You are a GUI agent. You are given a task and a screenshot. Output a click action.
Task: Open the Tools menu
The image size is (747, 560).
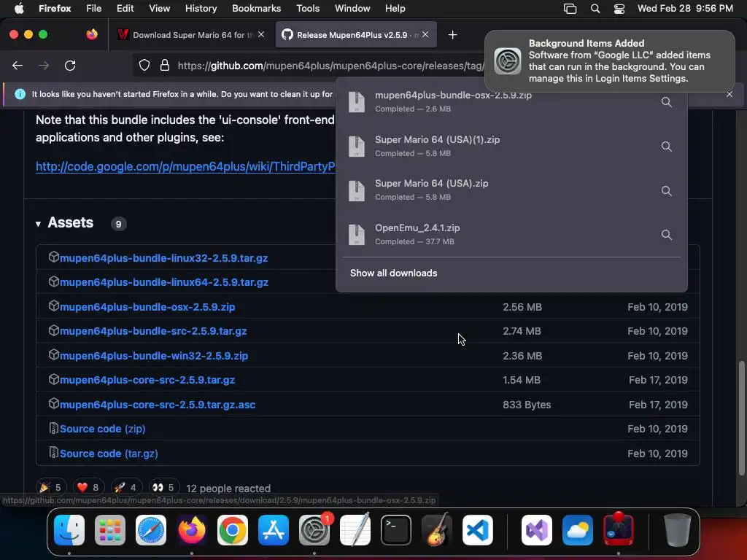[308, 8]
